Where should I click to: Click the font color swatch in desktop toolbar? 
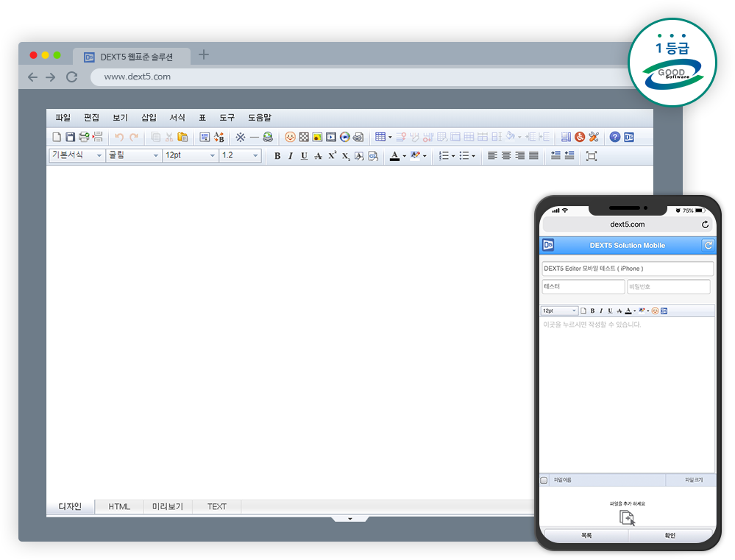394,156
